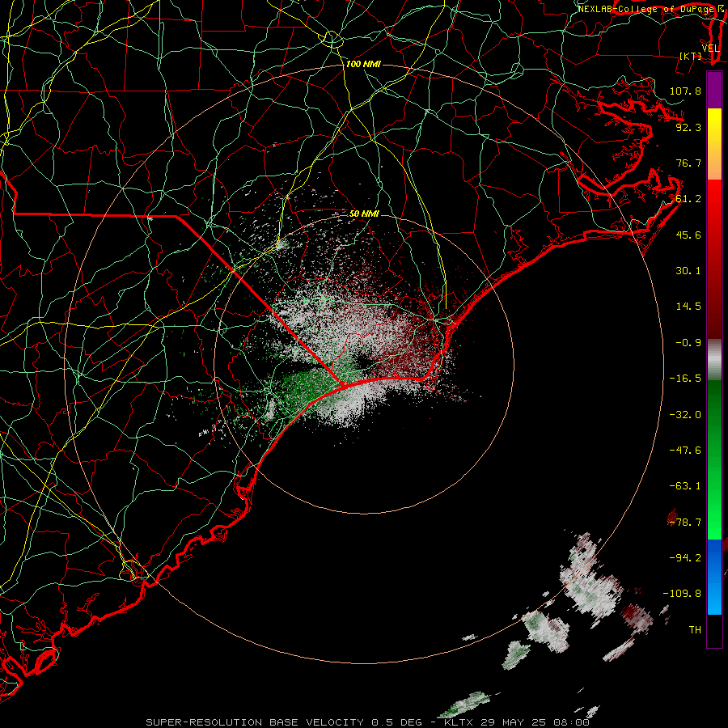
Task: Click the yellow-orange segment of color bar
Action: [x=714, y=144]
